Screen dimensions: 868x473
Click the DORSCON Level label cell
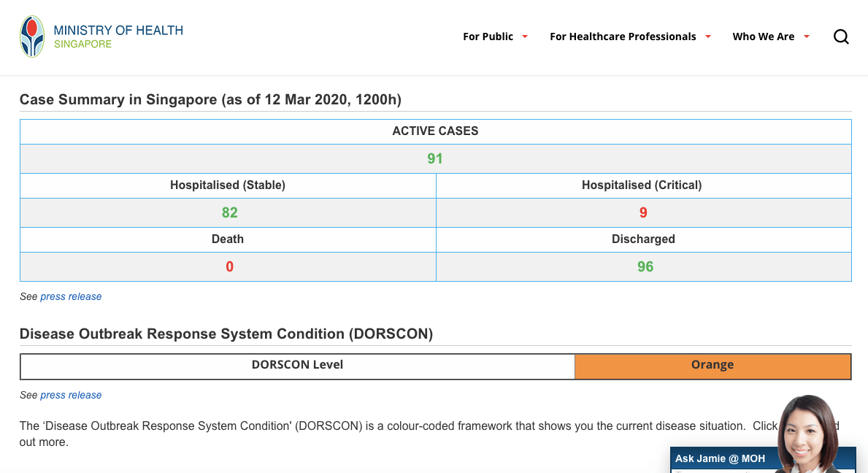pos(297,365)
